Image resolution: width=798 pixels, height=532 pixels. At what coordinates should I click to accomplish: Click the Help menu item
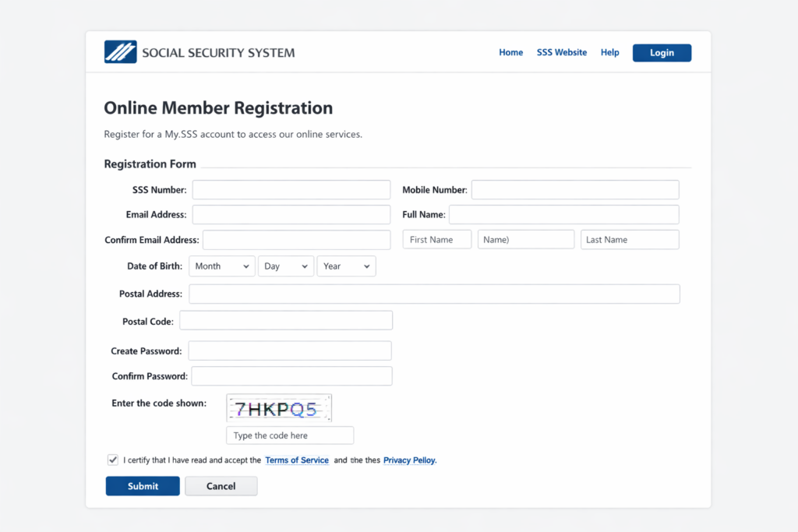coord(609,52)
